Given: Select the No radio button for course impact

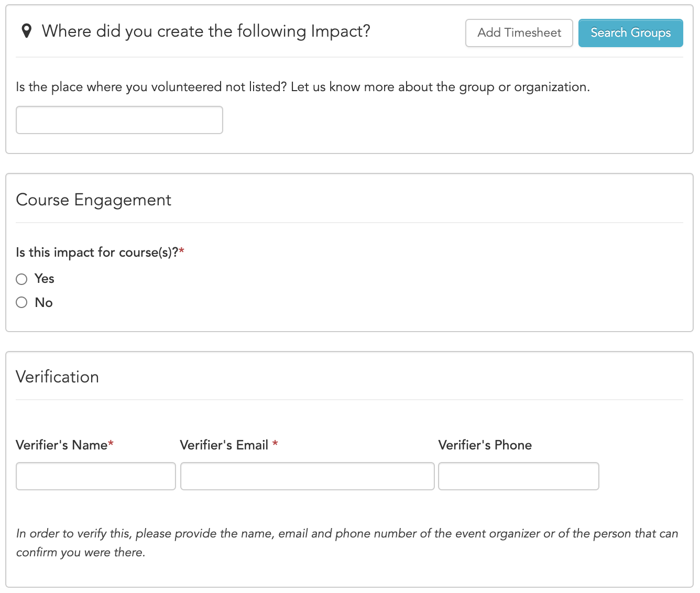Looking at the screenshot, I should click(21, 302).
